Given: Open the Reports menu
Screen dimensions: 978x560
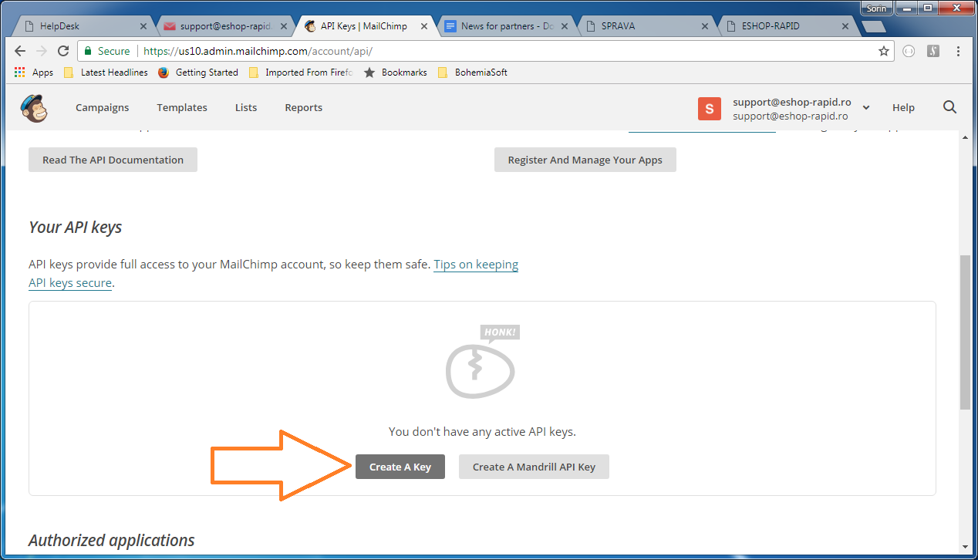Looking at the screenshot, I should click(x=304, y=108).
